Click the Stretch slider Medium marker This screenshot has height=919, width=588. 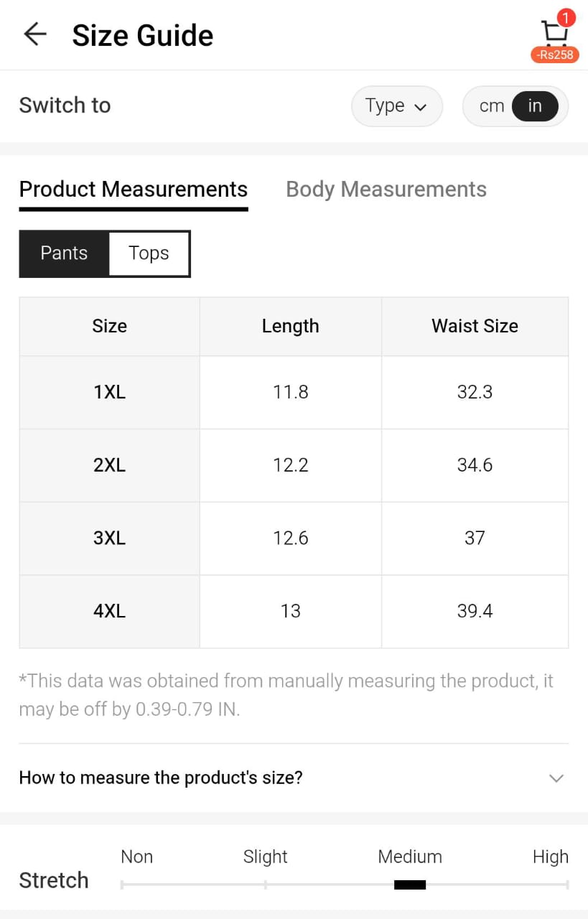click(410, 885)
